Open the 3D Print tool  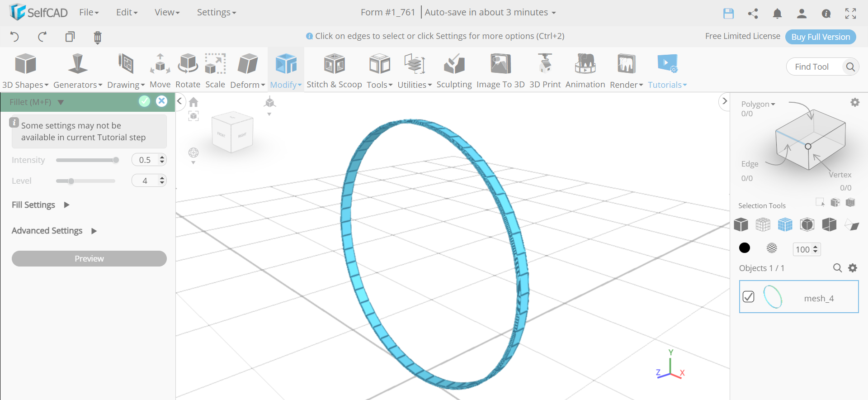point(545,71)
